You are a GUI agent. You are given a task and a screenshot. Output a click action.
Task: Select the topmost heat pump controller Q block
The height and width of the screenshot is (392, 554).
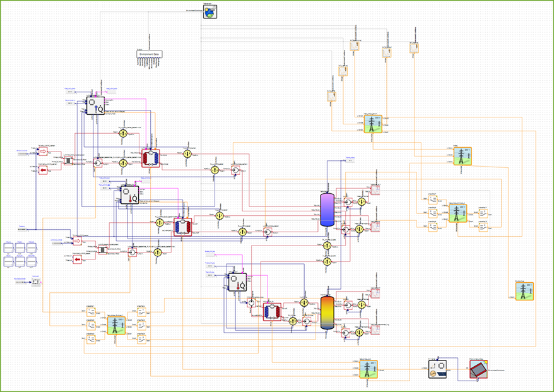[x=95, y=105]
